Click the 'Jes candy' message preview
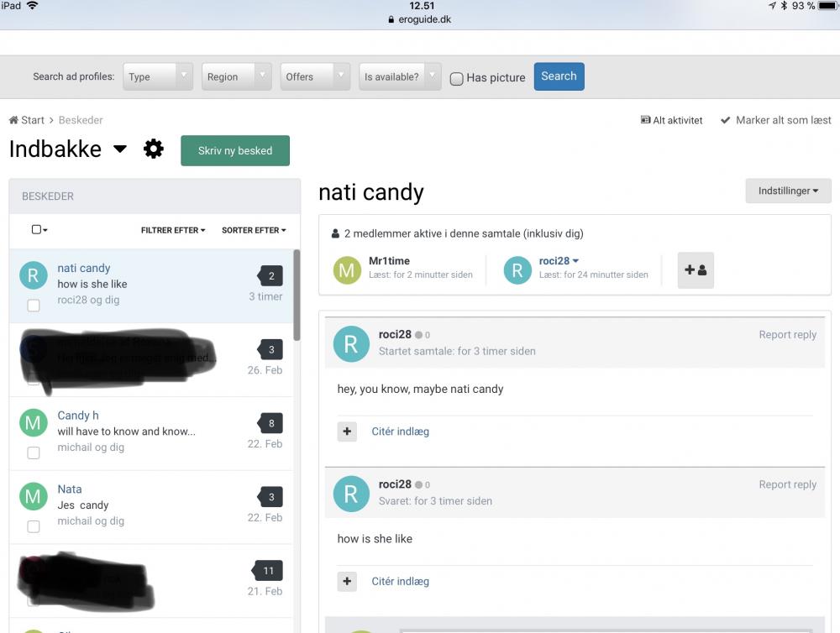 [83, 505]
